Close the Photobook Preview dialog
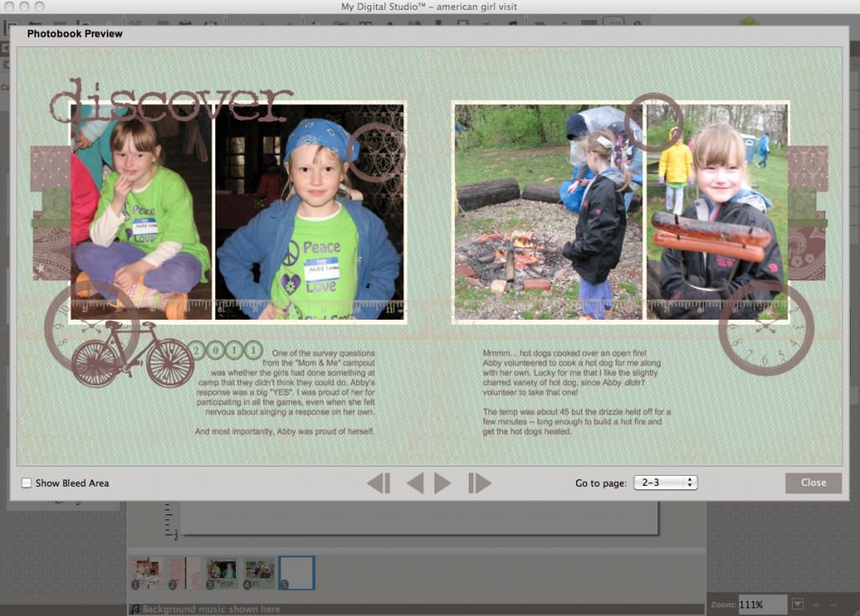 coord(812,483)
